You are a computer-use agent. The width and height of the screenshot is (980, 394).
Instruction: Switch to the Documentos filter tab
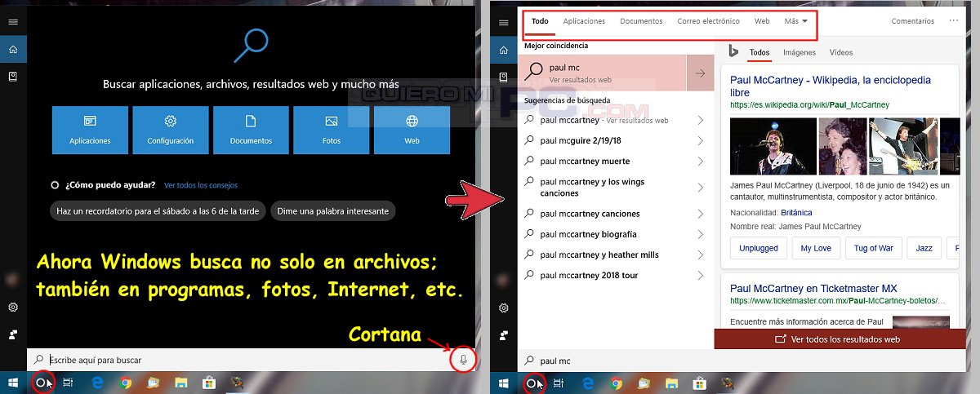click(x=641, y=21)
